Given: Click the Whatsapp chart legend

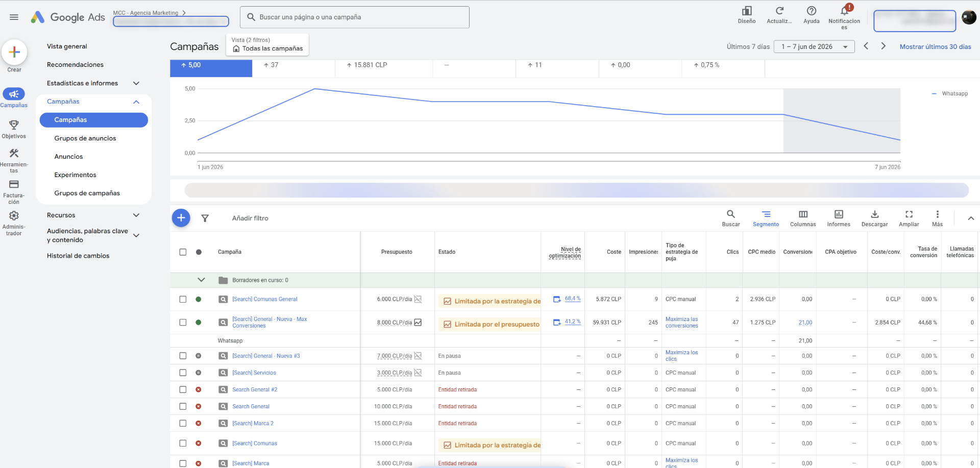Looking at the screenshot, I should 950,93.
